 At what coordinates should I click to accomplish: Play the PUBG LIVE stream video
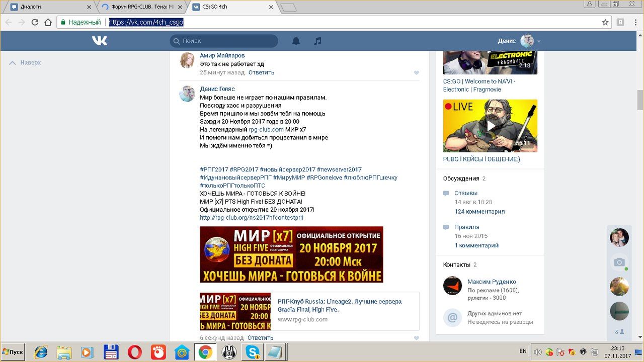[490, 126]
